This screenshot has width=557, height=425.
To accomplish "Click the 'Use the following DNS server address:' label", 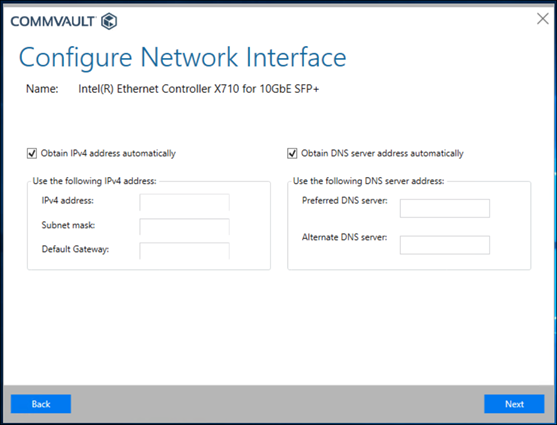I will pyautogui.click(x=368, y=181).
